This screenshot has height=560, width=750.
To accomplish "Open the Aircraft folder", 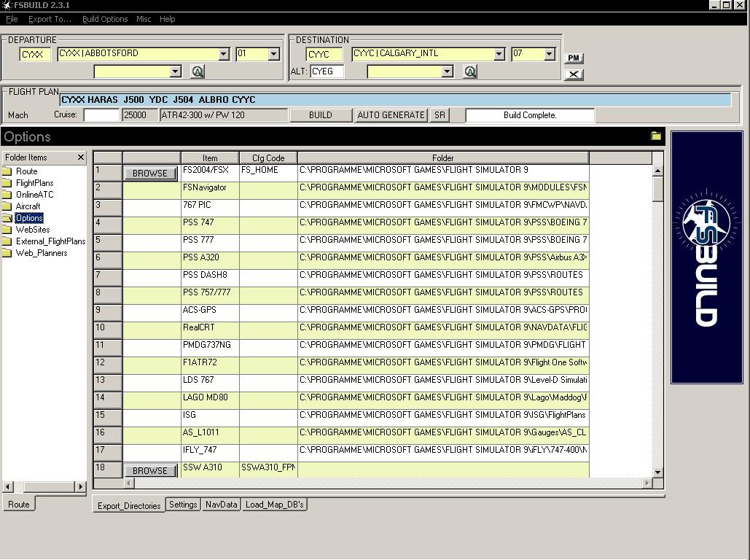I will pyautogui.click(x=28, y=206).
